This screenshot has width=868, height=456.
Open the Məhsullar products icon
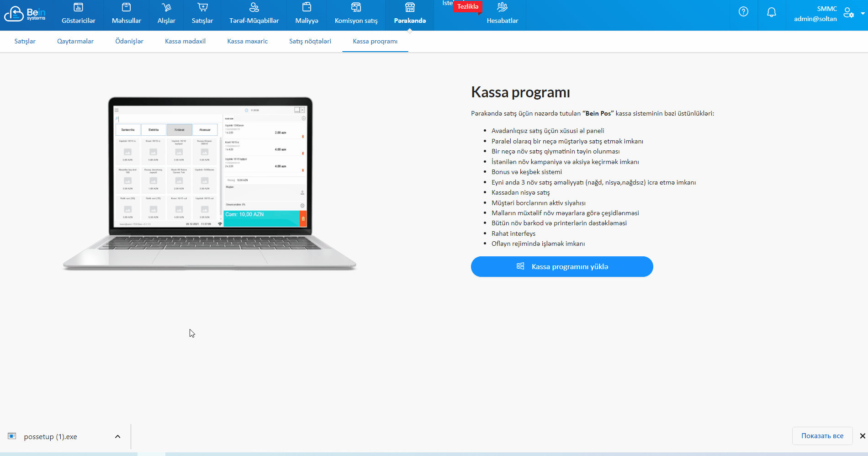[127, 8]
